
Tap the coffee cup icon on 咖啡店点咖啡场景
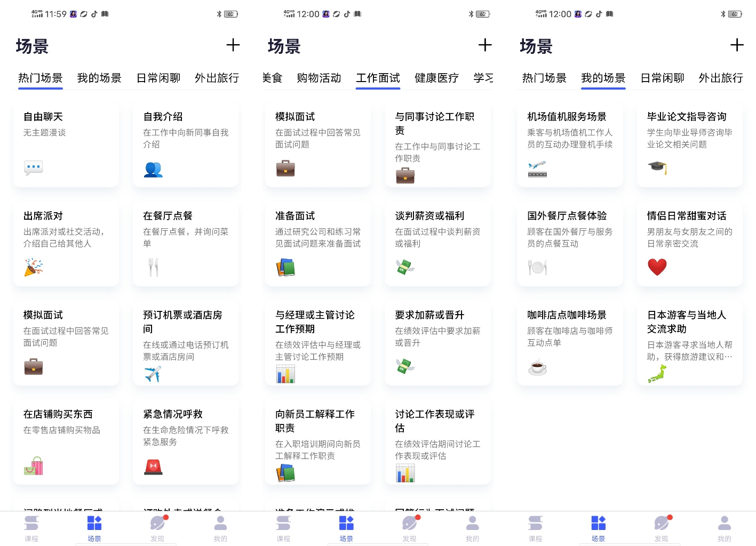(537, 367)
